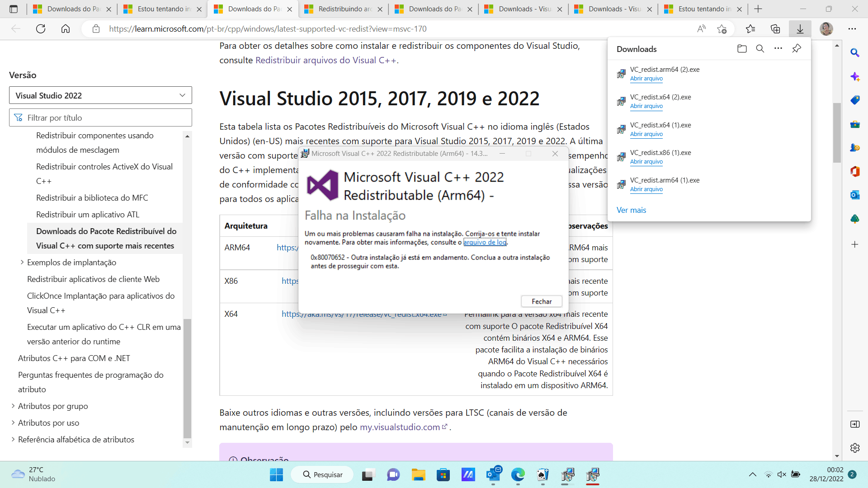Open sidebar search magnifier icon
868x488 pixels.
click(854, 53)
